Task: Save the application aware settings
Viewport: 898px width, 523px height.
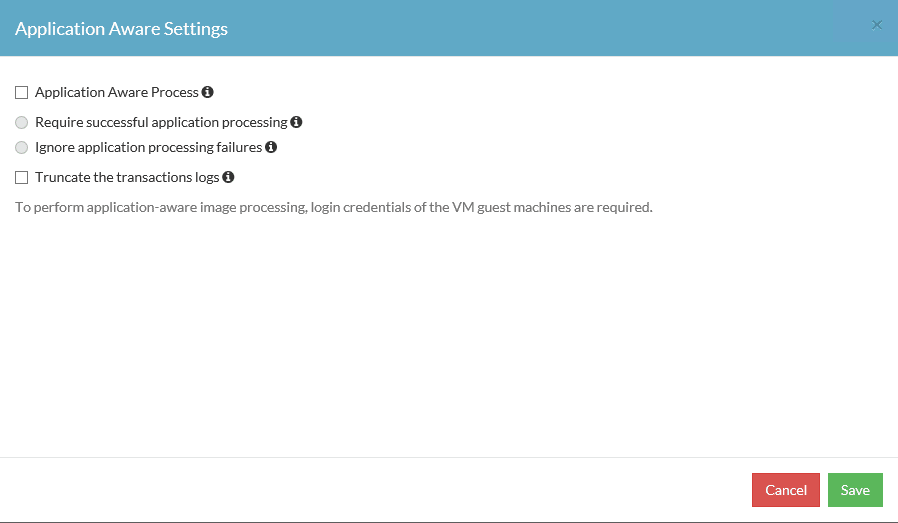Action: 855,490
